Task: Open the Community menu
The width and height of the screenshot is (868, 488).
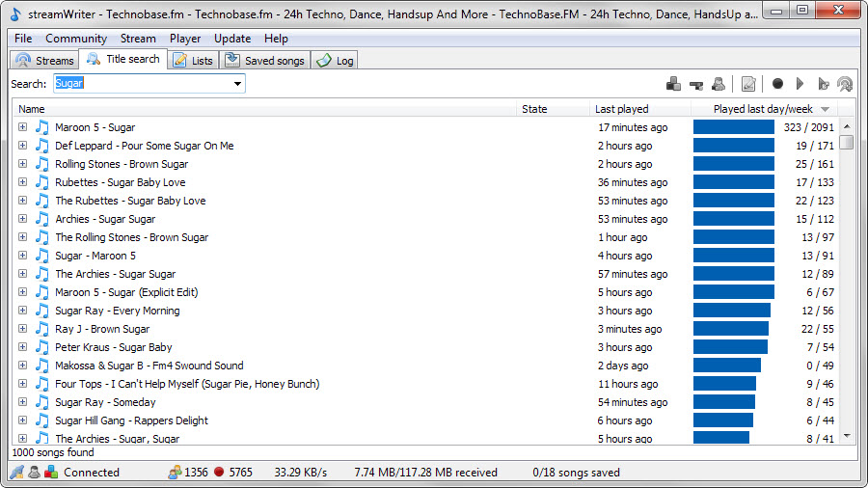Action: click(x=76, y=39)
